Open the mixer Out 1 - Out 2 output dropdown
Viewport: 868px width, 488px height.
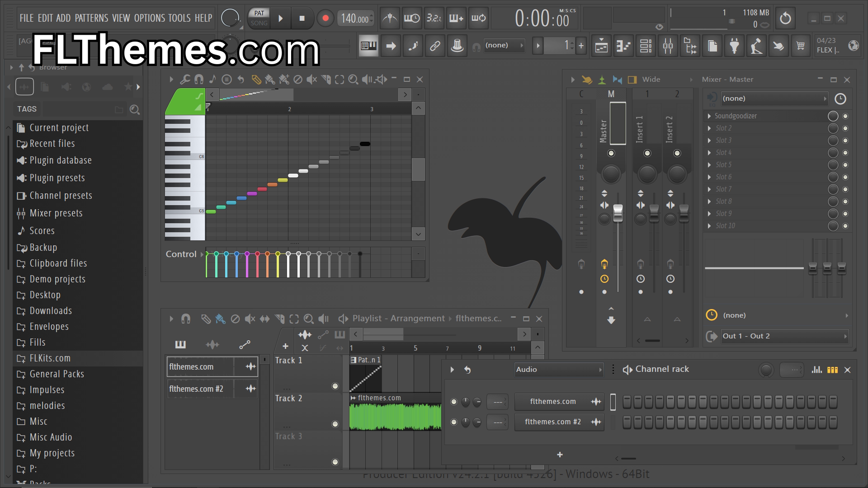[784, 336]
